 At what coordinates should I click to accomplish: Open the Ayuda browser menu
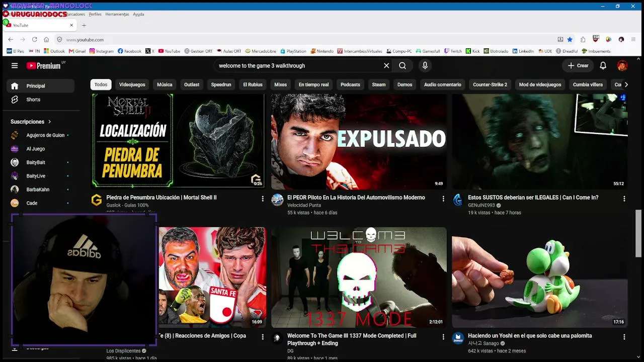pos(138,14)
